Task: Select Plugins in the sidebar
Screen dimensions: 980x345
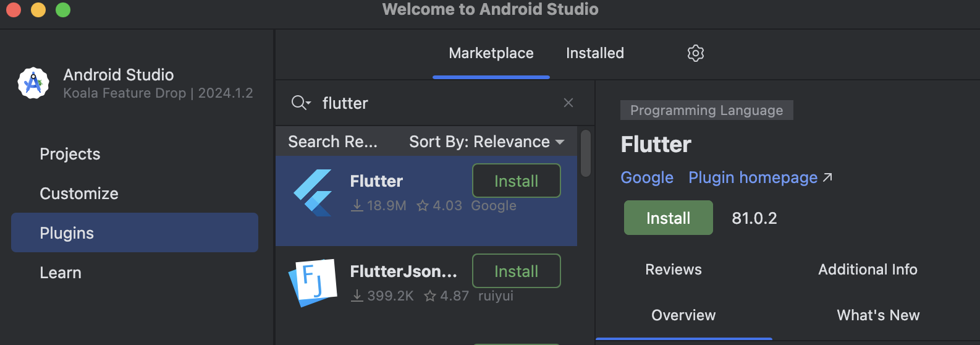Action: point(135,232)
